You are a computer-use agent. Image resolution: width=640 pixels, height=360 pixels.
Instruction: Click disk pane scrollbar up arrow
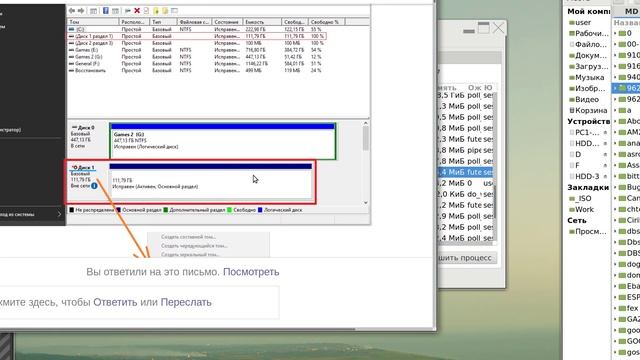coord(366,123)
